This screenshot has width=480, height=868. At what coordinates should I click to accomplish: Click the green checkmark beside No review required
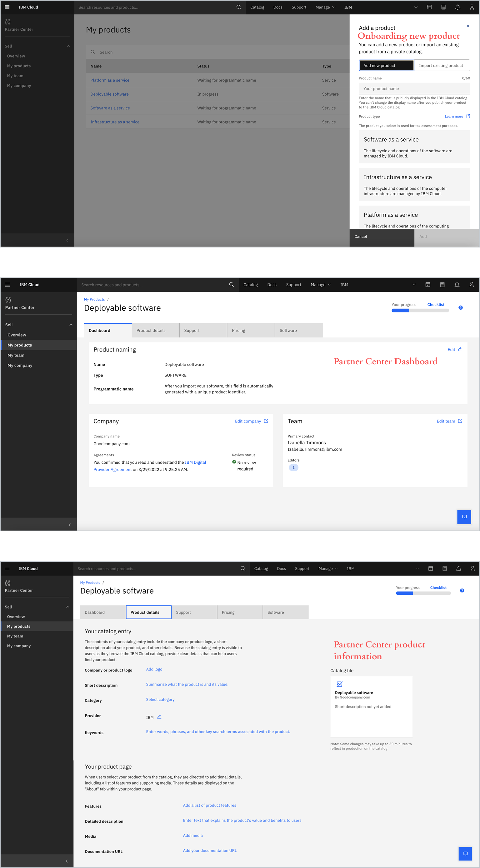[x=234, y=462]
